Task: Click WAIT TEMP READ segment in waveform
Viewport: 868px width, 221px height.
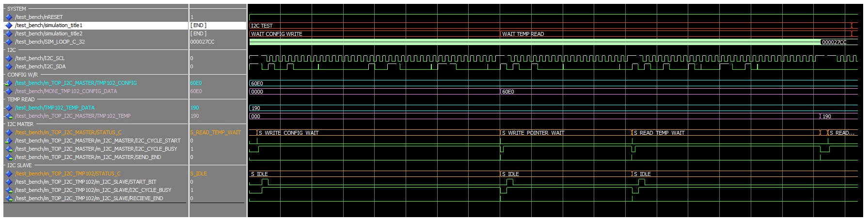Action: 523,34
